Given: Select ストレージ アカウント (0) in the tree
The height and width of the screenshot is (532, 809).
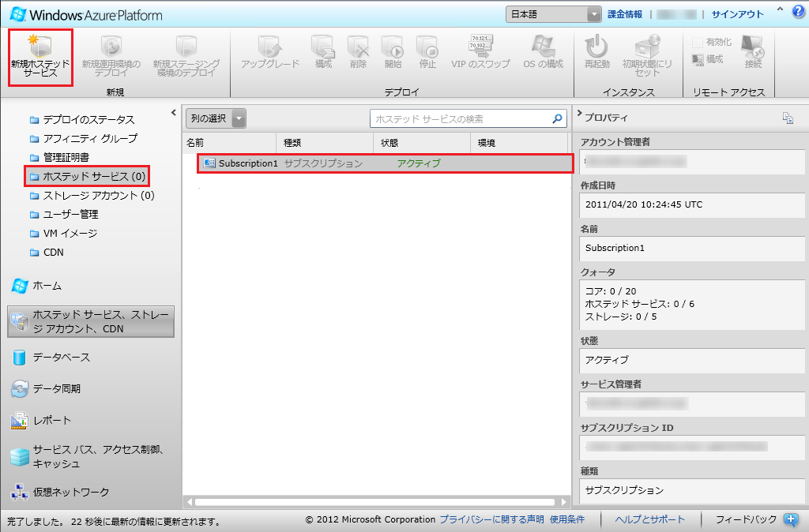Looking at the screenshot, I should pyautogui.click(x=92, y=196).
